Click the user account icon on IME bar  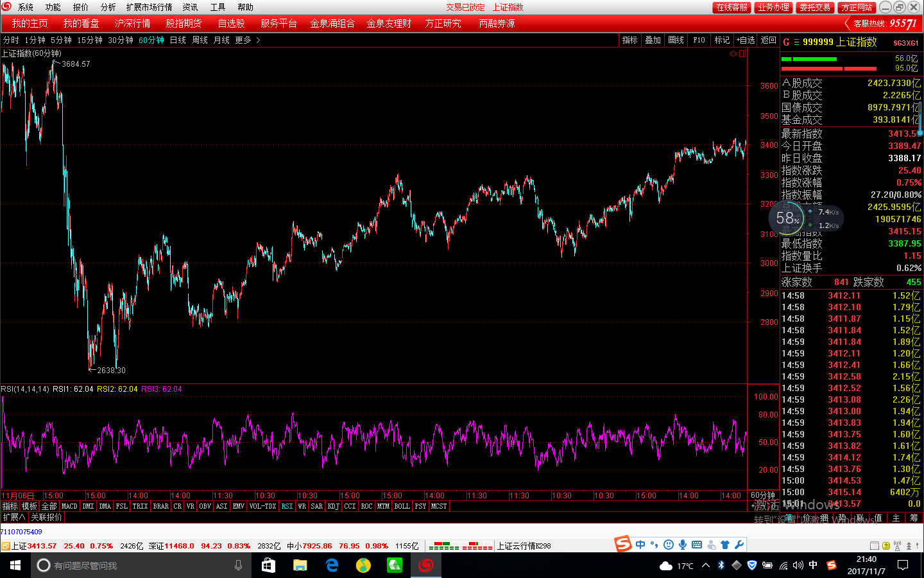(x=711, y=545)
